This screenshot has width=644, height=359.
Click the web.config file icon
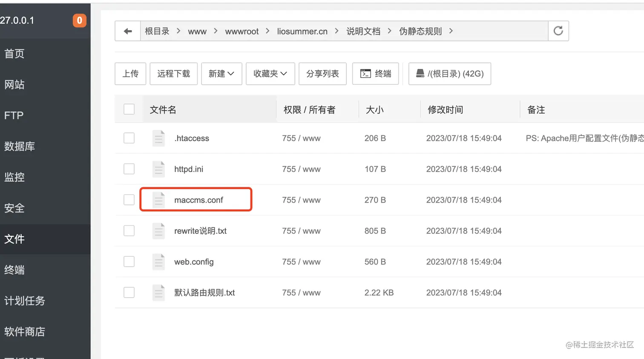[x=158, y=262]
